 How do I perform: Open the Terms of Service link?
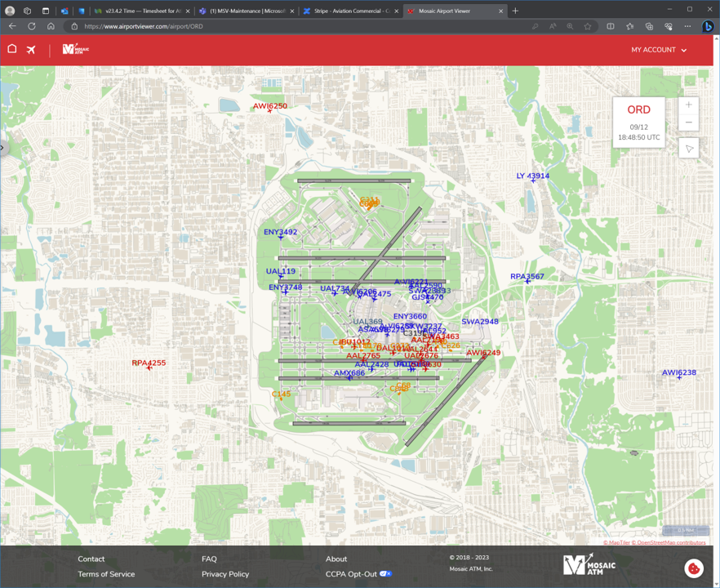pos(106,574)
